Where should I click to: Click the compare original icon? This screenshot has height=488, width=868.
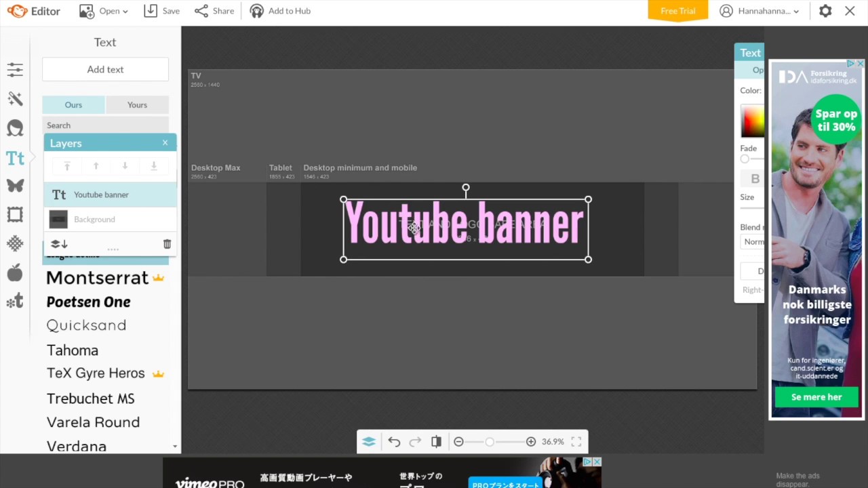click(x=436, y=442)
